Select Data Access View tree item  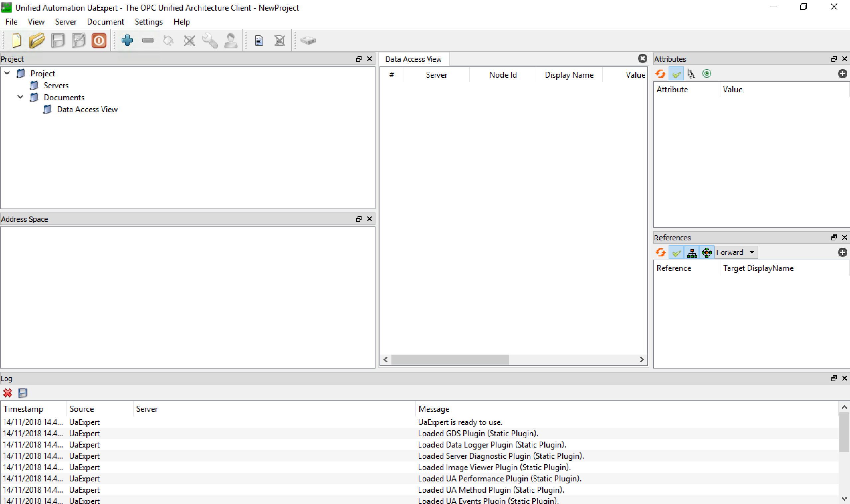pyautogui.click(x=87, y=109)
